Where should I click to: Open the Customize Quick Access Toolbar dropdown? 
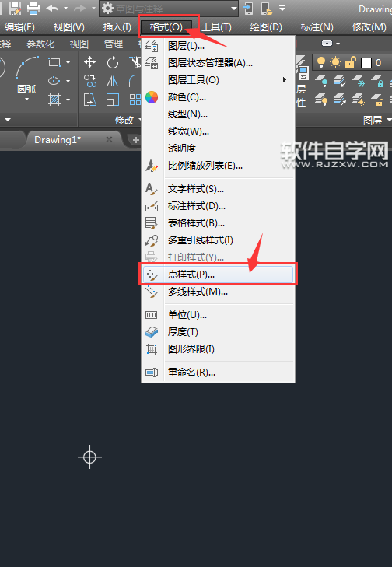[282, 8]
